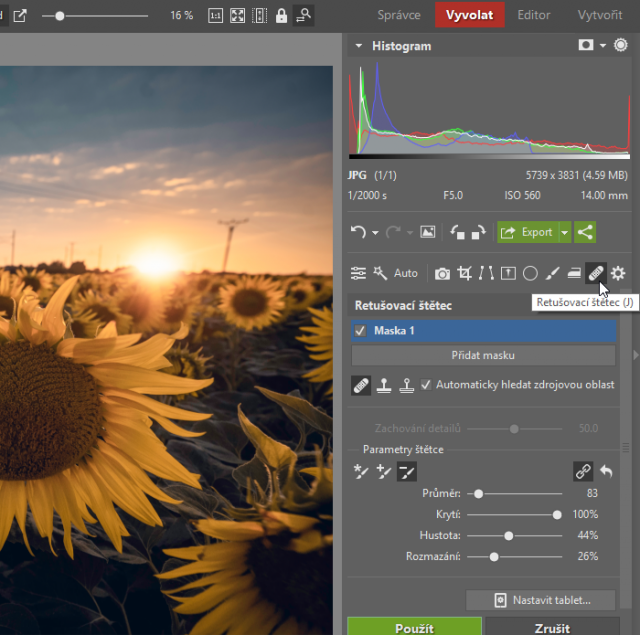Open redo history dropdown arrow
Image resolution: width=640 pixels, height=635 pixels.
pos(410,233)
